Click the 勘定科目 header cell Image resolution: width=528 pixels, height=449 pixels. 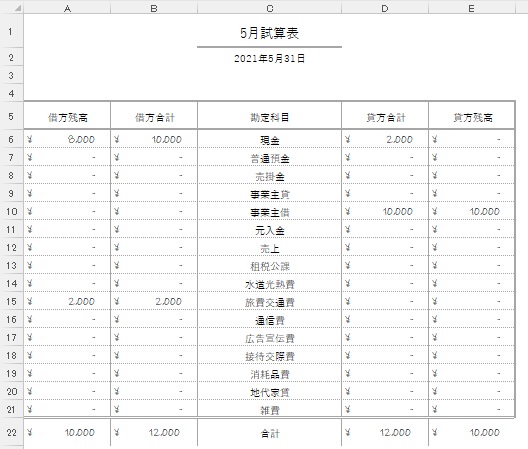[x=269, y=115]
